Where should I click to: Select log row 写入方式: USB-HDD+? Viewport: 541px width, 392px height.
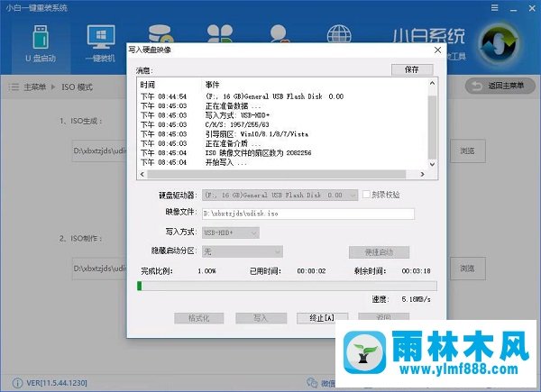tap(282, 115)
